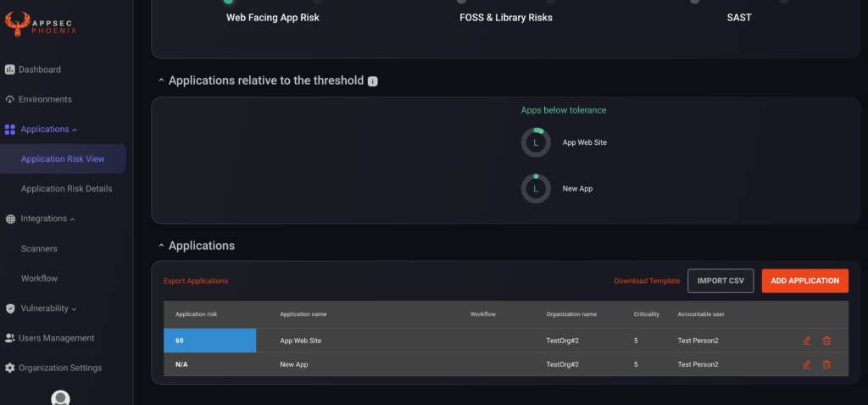The image size is (868, 405).
Task: Click the AppSec Phoenix logo
Action: point(41,25)
